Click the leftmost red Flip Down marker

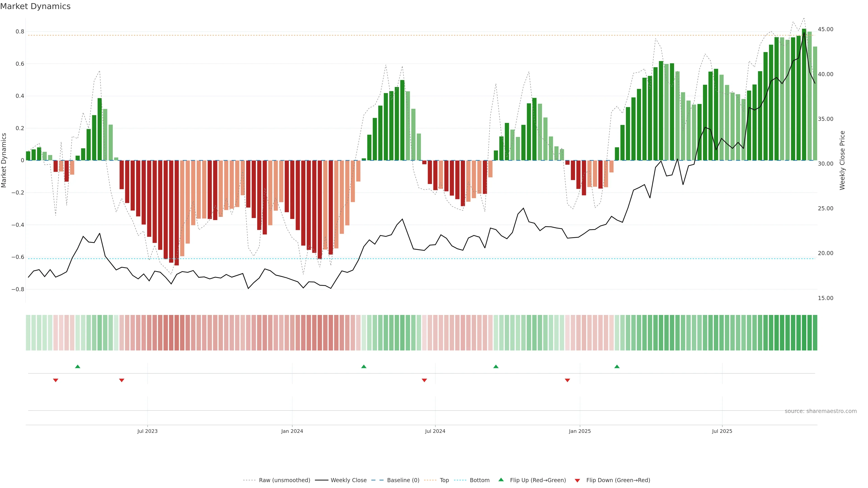click(56, 380)
